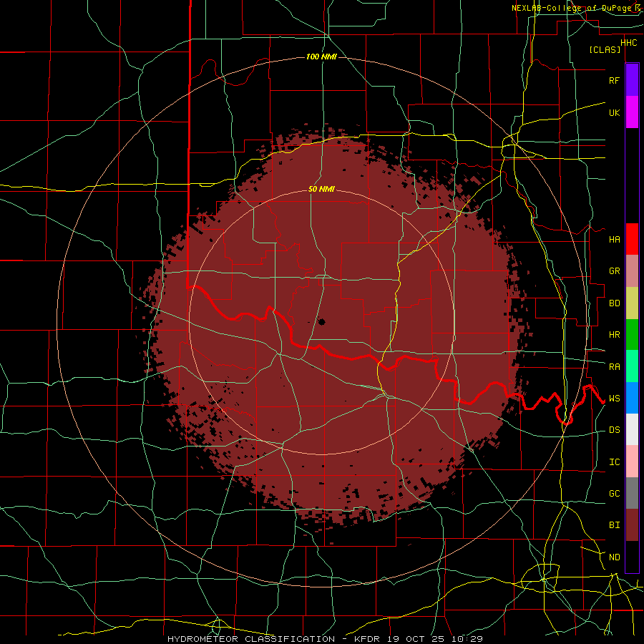Click the WS legend label
Screen dimensions: 644x644
tap(614, 399)
